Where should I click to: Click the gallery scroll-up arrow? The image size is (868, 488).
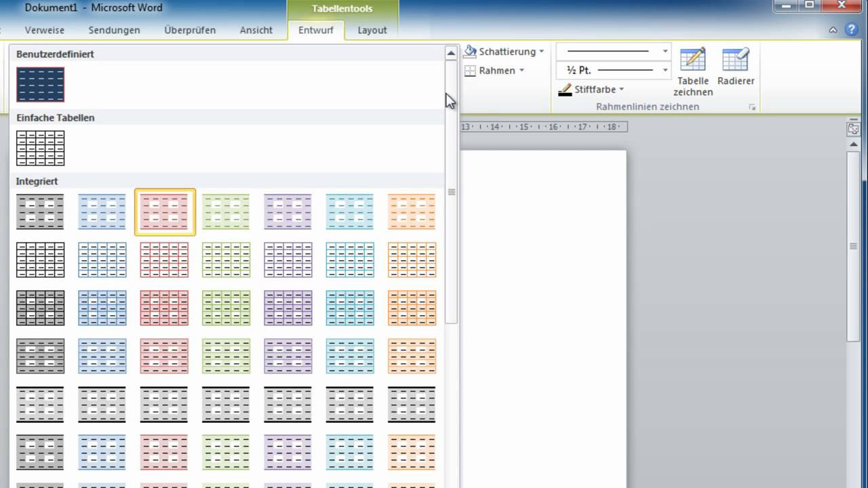[451, 53]
